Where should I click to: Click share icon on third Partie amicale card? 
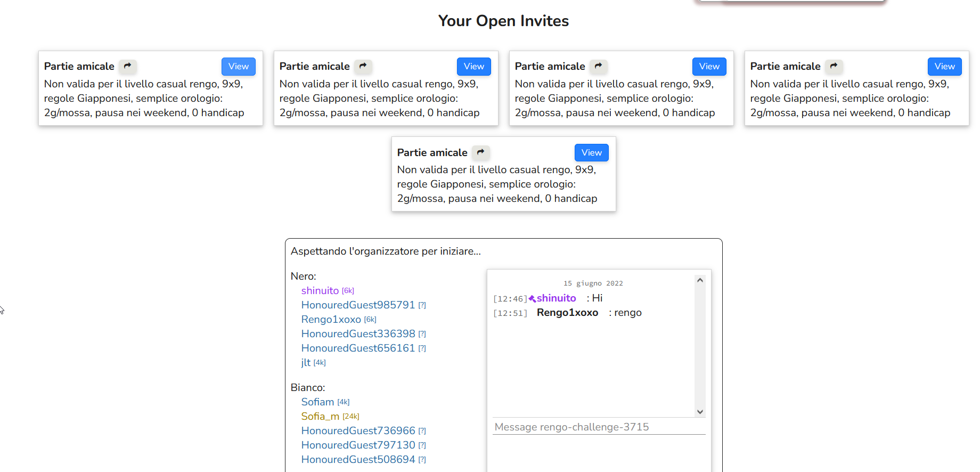coord(598,66)
